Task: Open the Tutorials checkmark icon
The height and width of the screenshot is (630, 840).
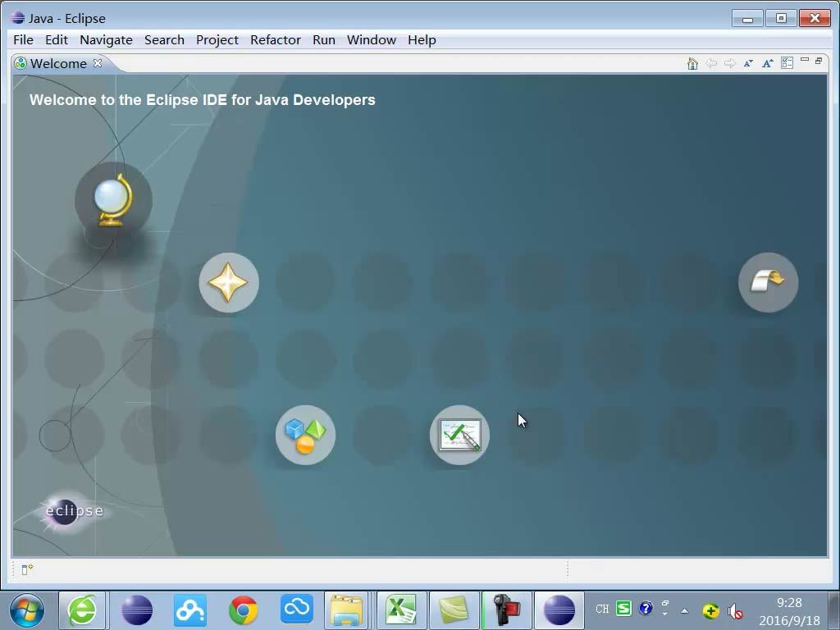Action: pyautogui.click(x=459, y=435)
